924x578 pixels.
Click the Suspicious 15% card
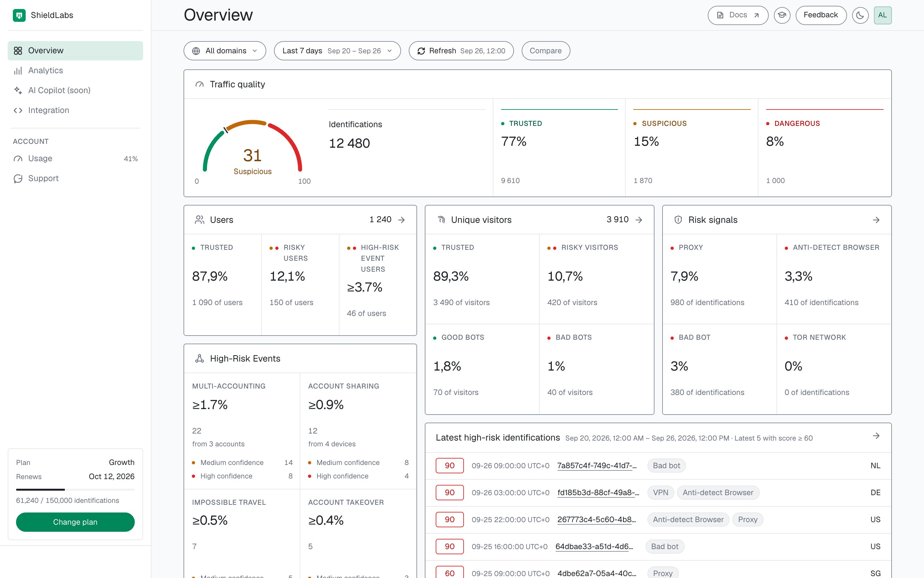[691, 148]
